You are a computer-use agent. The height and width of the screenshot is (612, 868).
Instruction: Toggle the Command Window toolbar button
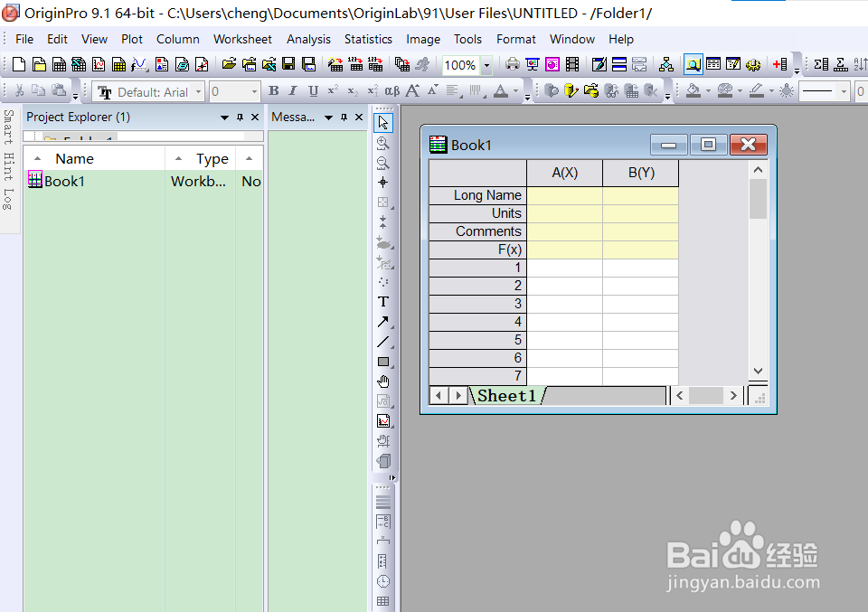point(733,65)
